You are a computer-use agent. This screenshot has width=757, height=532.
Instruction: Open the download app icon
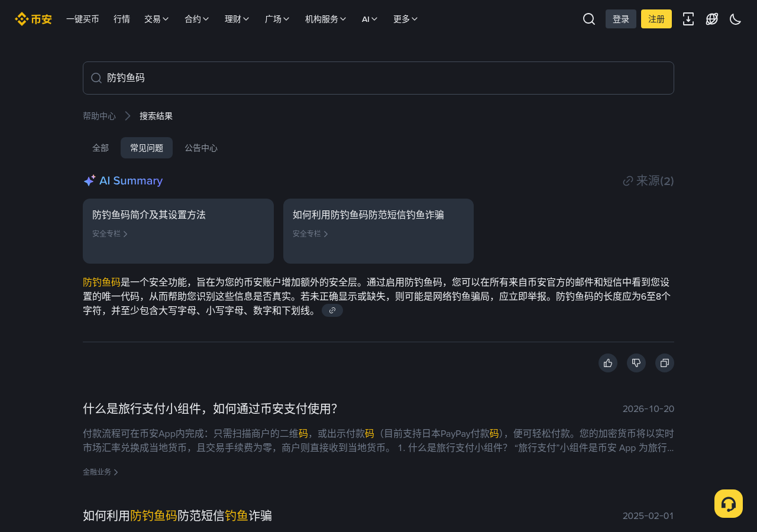[x=688, y=19]
